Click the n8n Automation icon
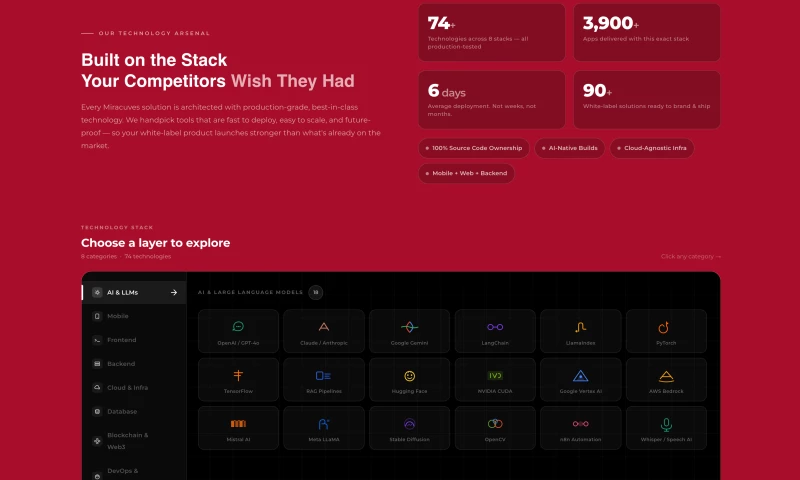The height and width of the screenshot is (480, 800). click(581, 423)
